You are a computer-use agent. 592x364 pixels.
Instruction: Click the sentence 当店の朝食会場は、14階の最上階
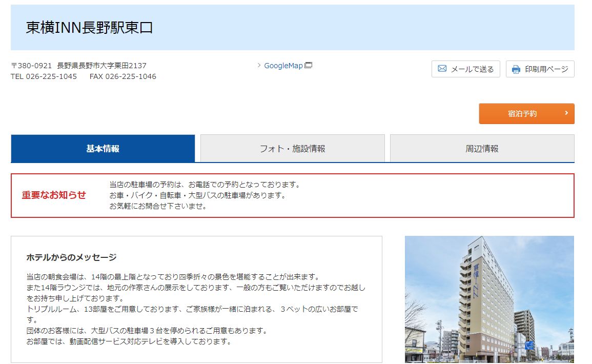tap(174, 277)
